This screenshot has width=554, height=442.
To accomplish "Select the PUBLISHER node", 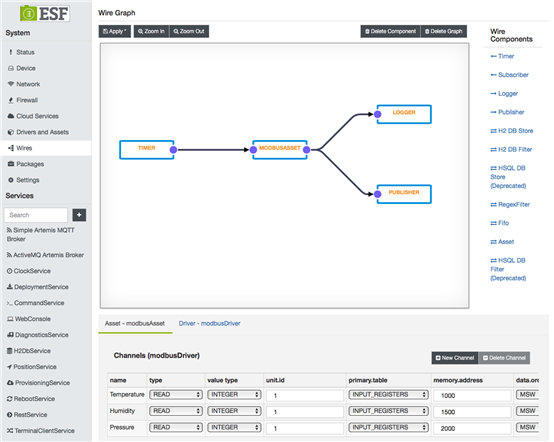I will point(404,194).
